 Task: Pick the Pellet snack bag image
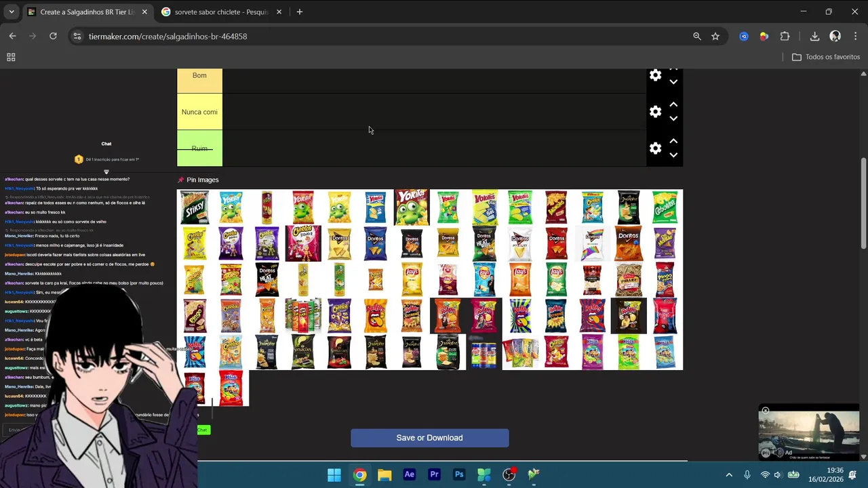629,279
